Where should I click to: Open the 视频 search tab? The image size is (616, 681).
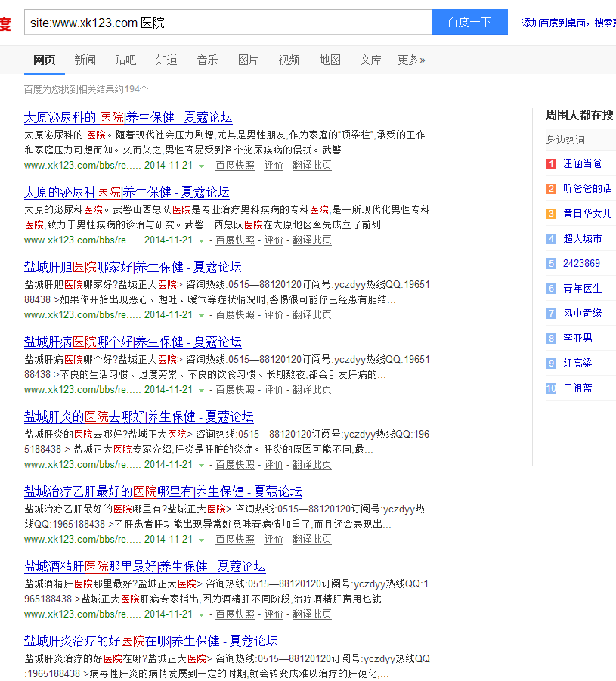(288, 60)
